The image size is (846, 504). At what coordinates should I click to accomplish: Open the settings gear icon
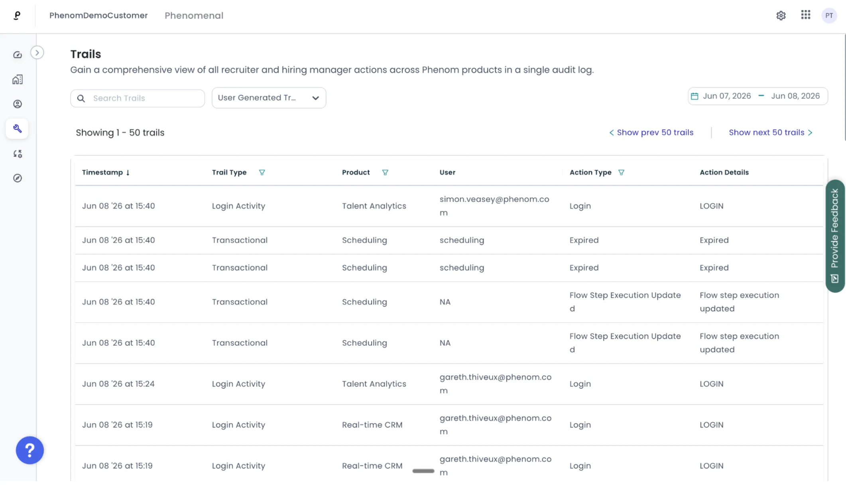coord(781,16)
